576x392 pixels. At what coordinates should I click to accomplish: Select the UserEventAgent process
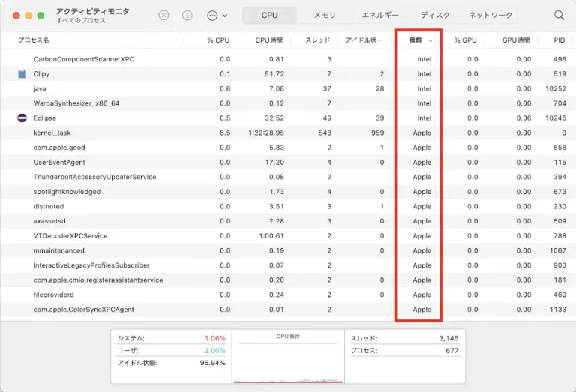[x=59, y=162]
